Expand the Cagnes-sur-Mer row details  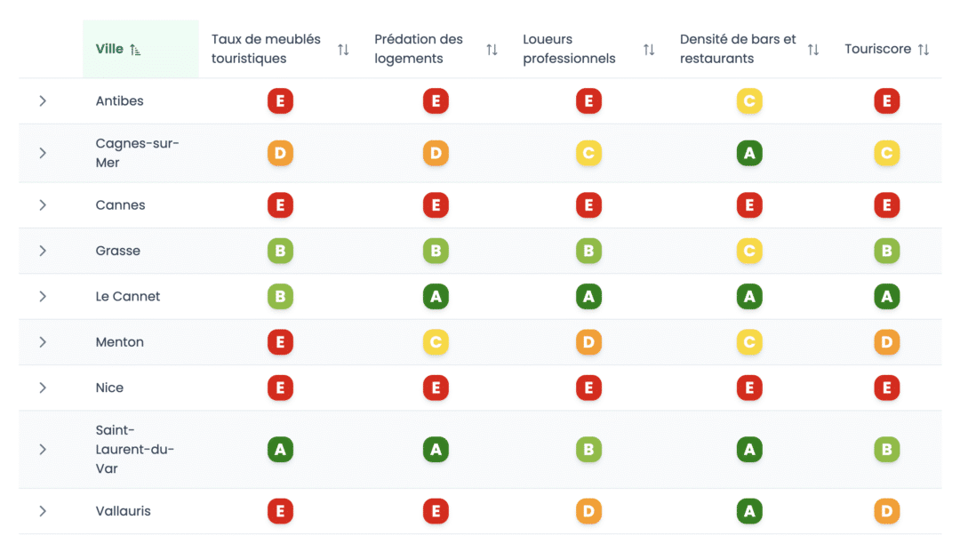point(43,153)
